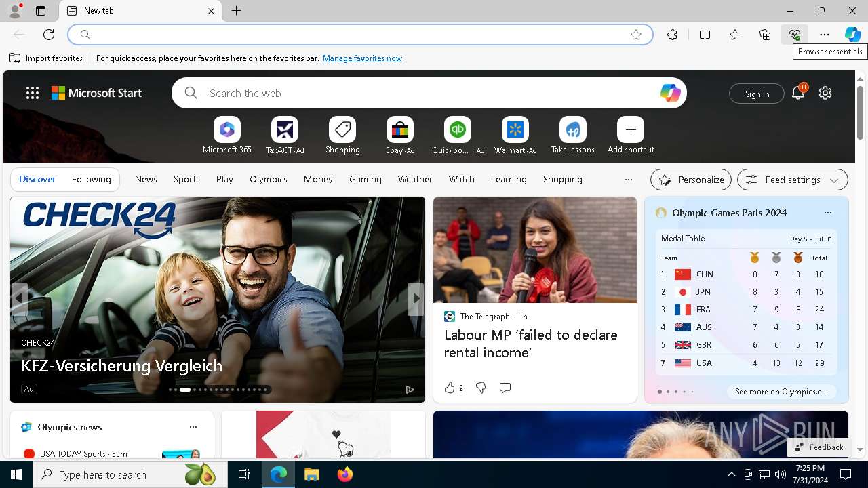Open the Microsoft 365 shortcut
868x488 pixels.
[x=227, y=129]
